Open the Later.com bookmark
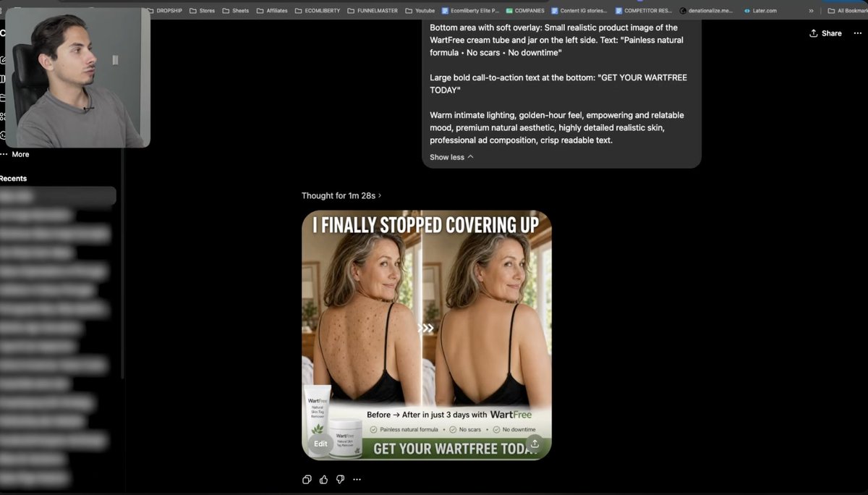Viewport: 868px width, 495px height. point(760,11)
